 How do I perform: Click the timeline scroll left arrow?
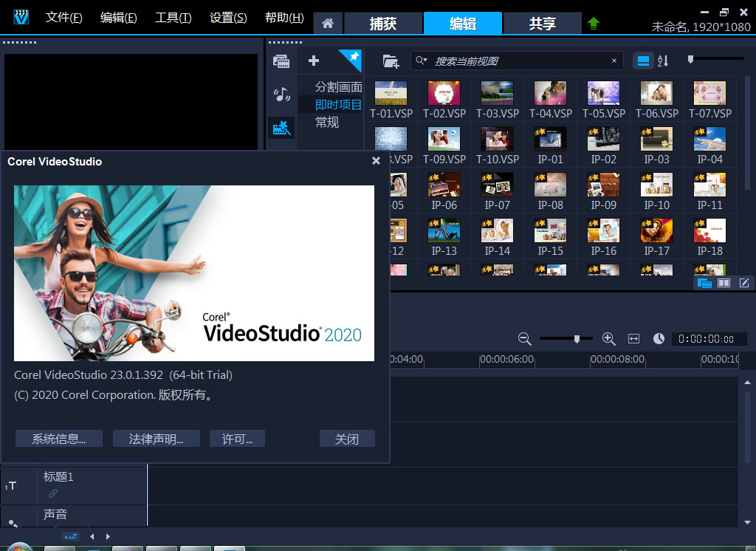[x=92, y=536]
